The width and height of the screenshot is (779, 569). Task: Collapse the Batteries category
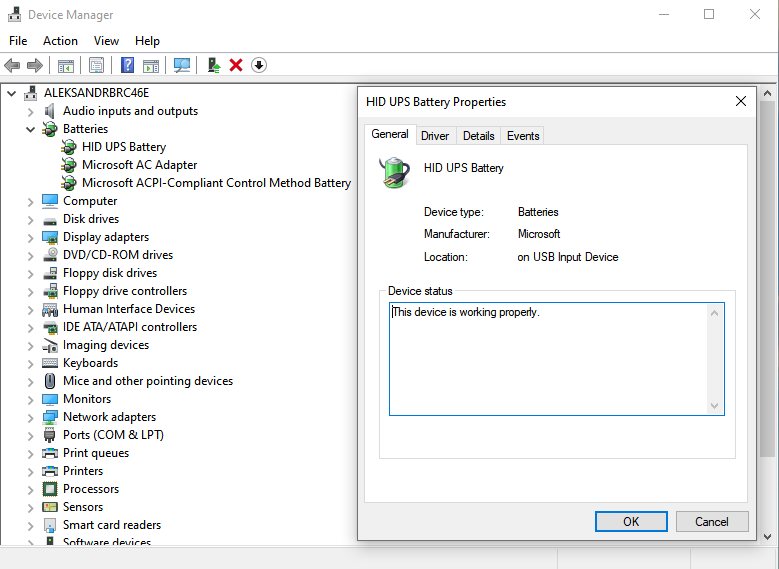(x=30, y=129)
